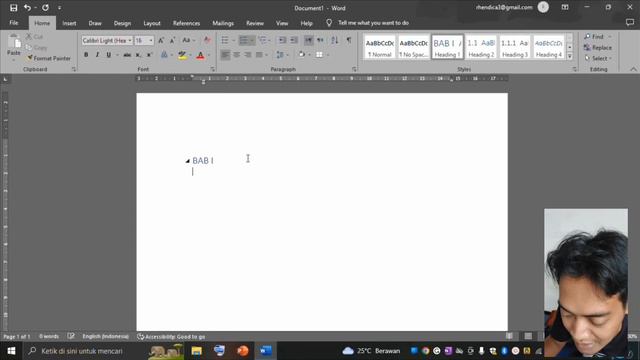The height and width of the screenshot is (360, 640).
Task: Click the Paste clipboard icon
Action: 14,42
